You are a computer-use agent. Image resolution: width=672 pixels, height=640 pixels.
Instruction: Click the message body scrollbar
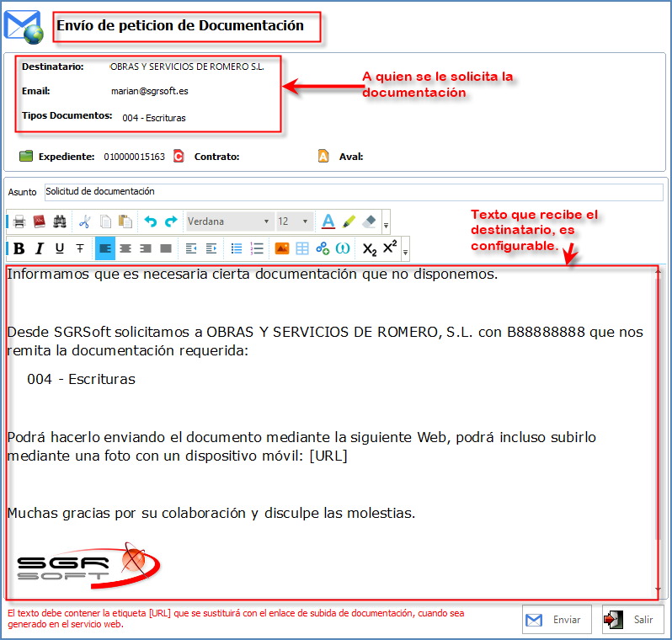(658, 408)
